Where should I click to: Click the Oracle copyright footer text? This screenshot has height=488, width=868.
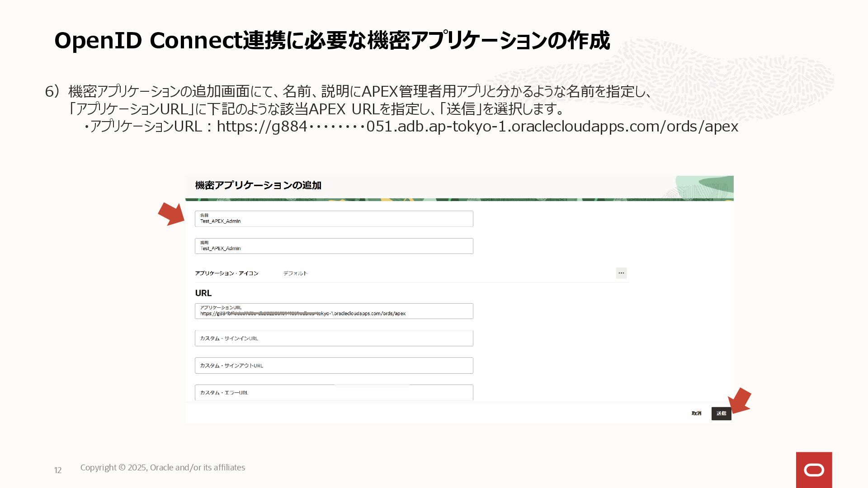[x=163, y=468]
